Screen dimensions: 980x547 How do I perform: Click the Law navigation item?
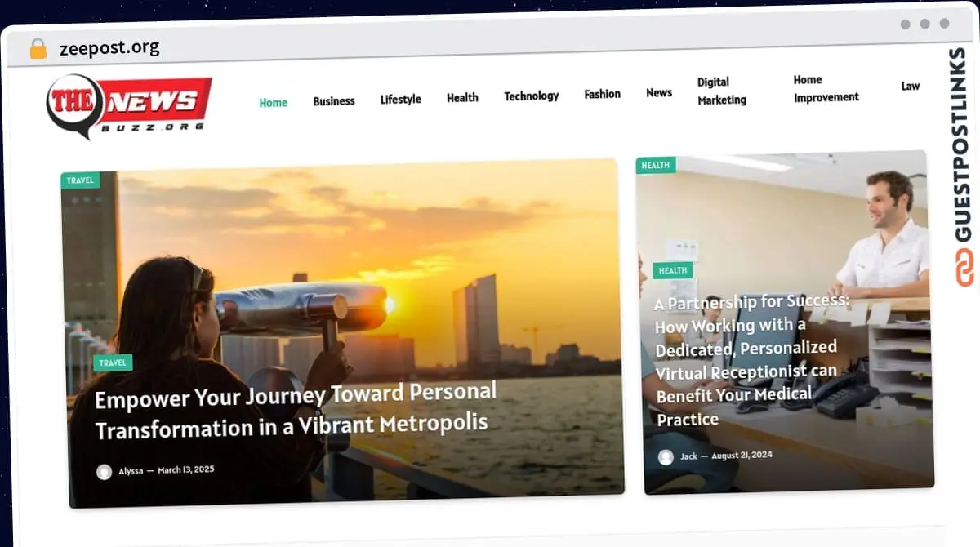click(910, 86)
